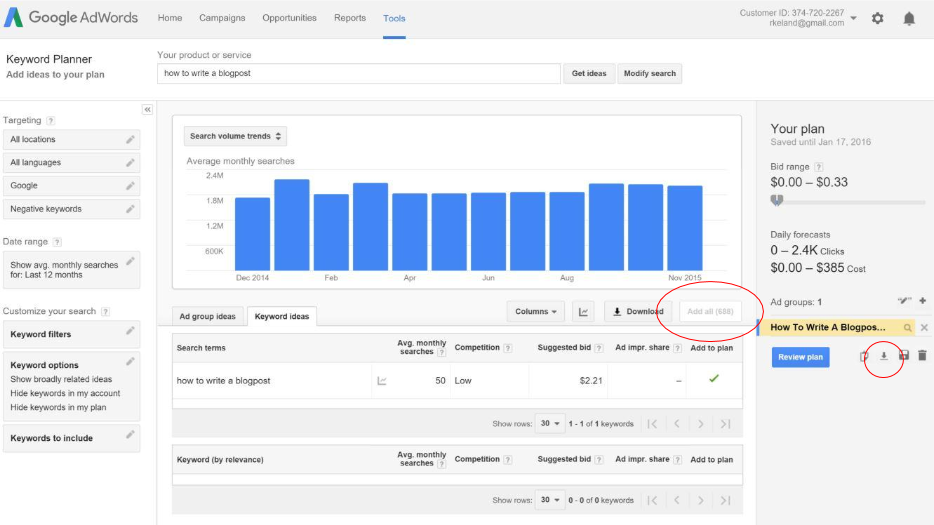Sort by Search terms column header

point(201,348)
